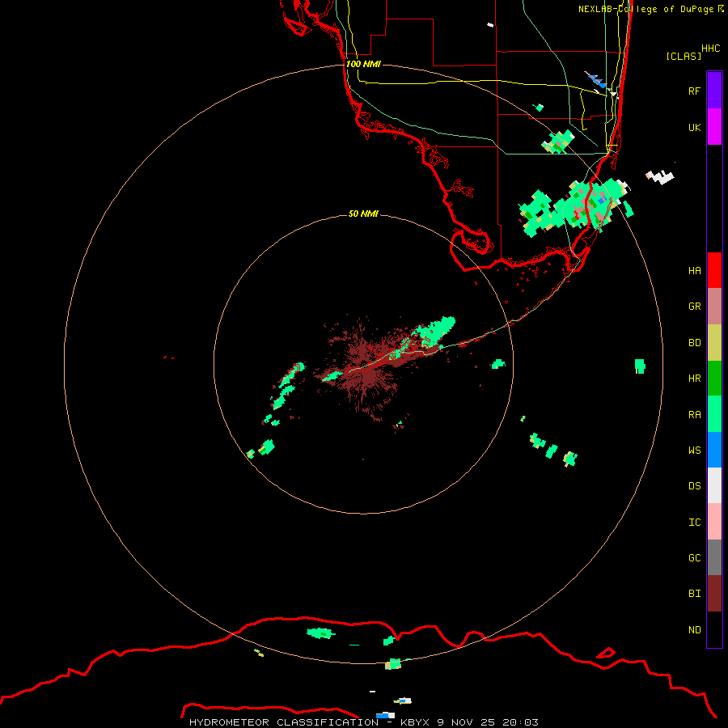Click the DS white legend swatch
Image resolution: width=728 pixels, height=728 pixels.
coord(714,485)
